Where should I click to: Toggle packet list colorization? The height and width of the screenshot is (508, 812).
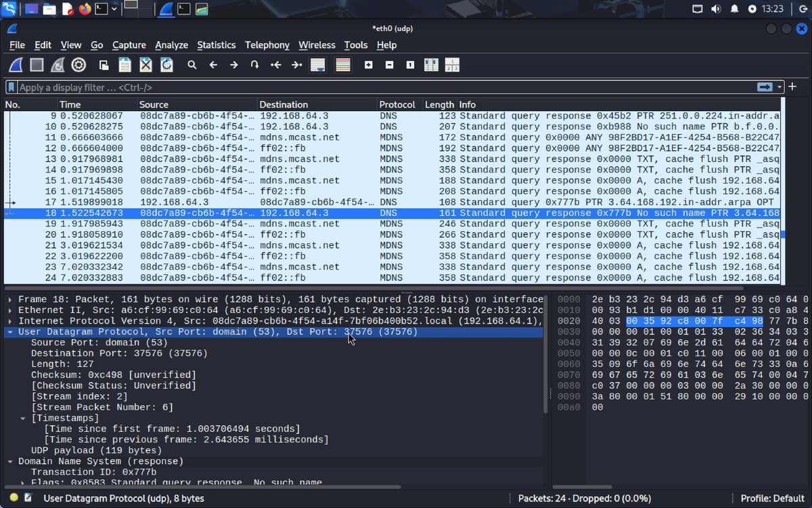coord(343,65)
